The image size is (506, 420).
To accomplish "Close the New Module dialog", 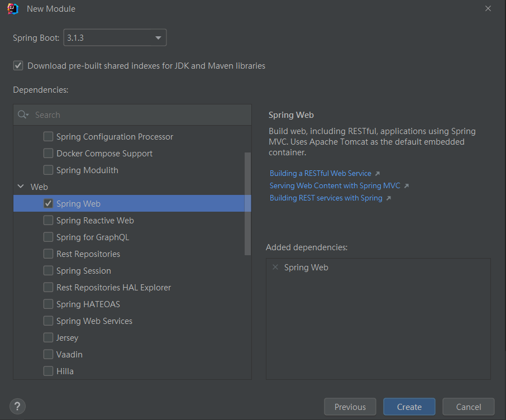I will coord(488,9).
